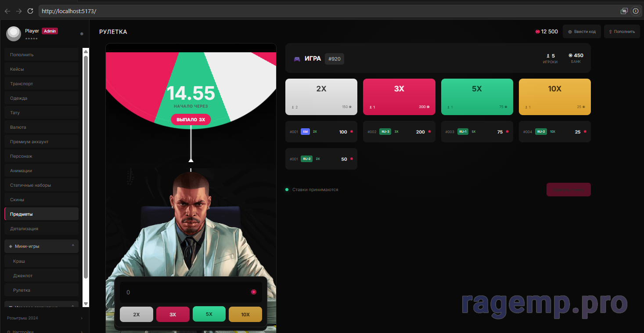644x333 pixels.
Task: Click the Пополнить button in the top bar
Action: tap(622, 32)
